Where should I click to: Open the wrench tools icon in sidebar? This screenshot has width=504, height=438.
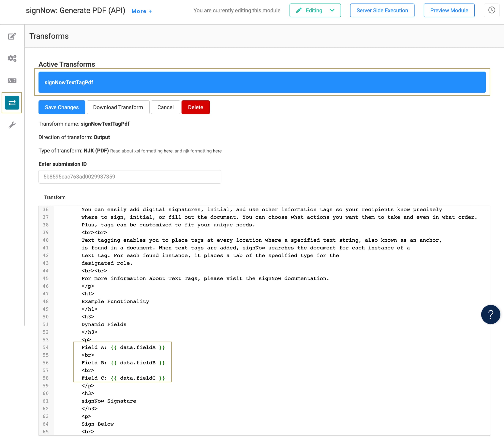[x=12, y=125]
